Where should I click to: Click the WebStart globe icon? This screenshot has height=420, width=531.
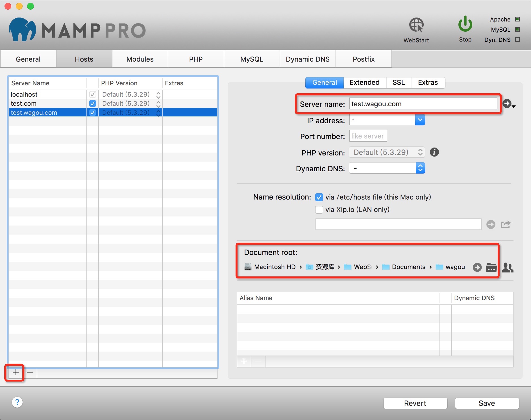(416, 25)
